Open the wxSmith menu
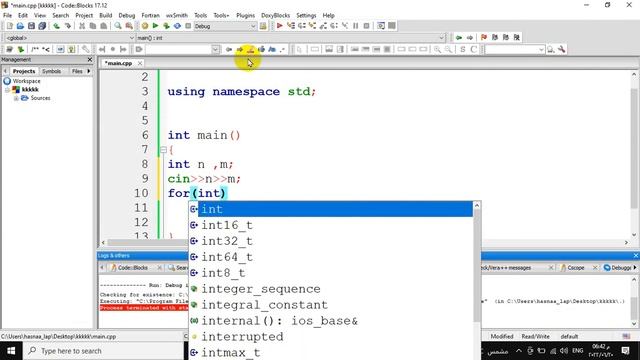This screenshot has height=360, width=640. click(177, 15)
